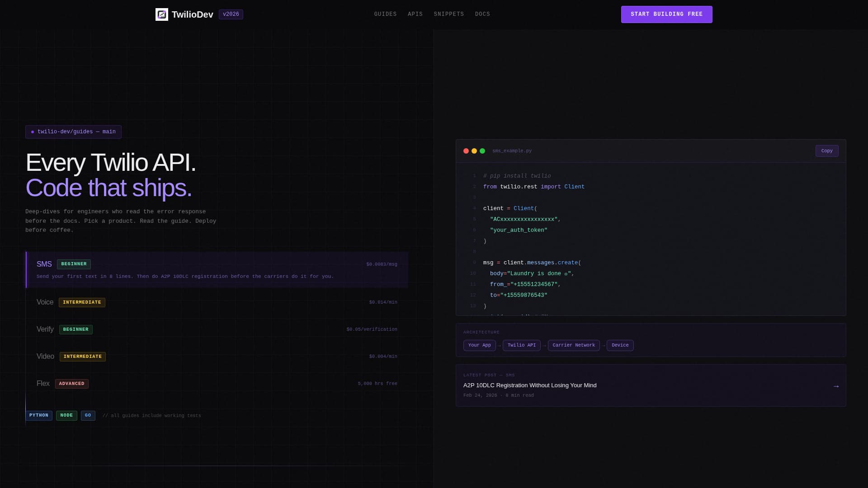Click the BEGINNER badge next to Verify
Screen dimensions: 868x488
coord(76,329)
